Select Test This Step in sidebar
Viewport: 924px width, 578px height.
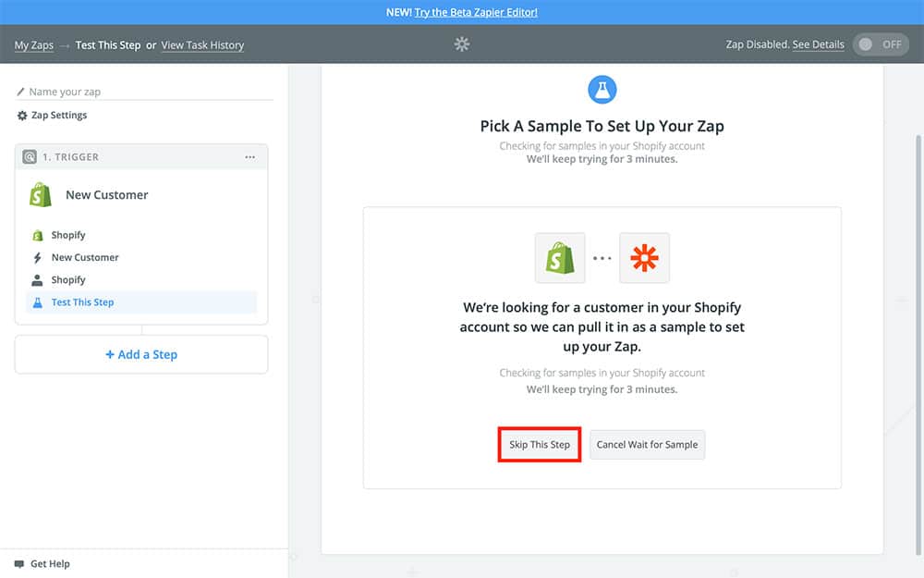[82, 302]
